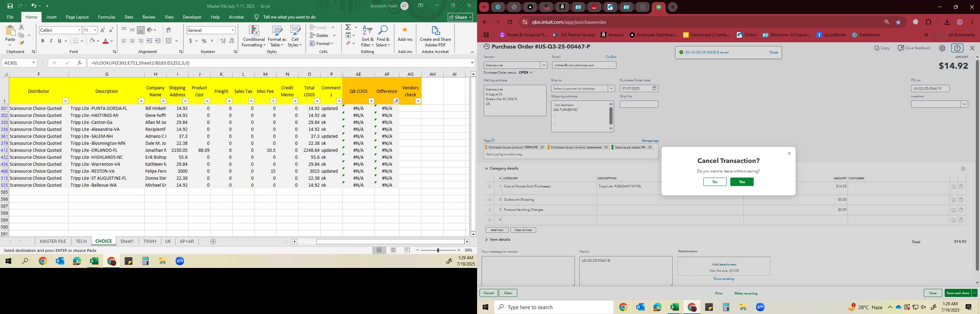Open Purchase Order status OPEN dropdown
This screenshot has height=314, width=980.
point(525,73)
